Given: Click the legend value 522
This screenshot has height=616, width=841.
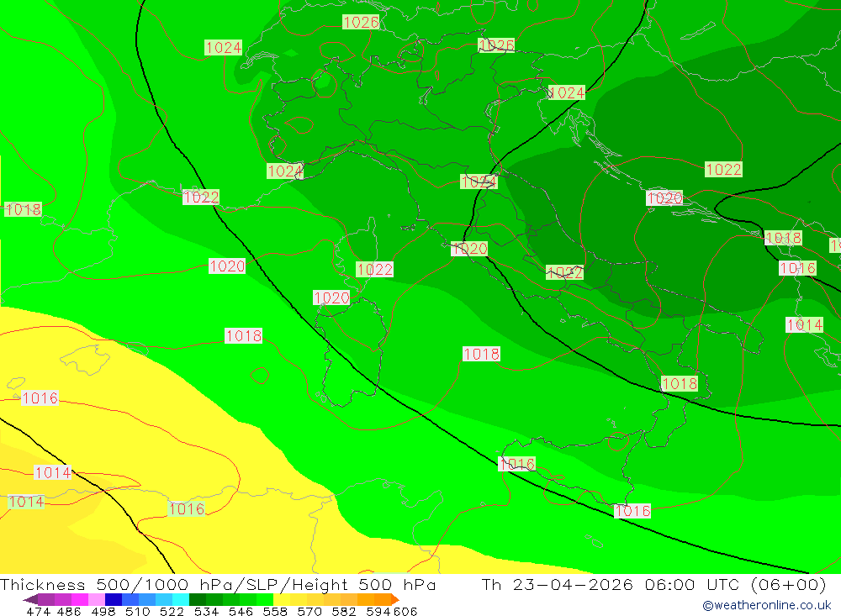Looking at the screenshot, I should (x=172, y=611).
